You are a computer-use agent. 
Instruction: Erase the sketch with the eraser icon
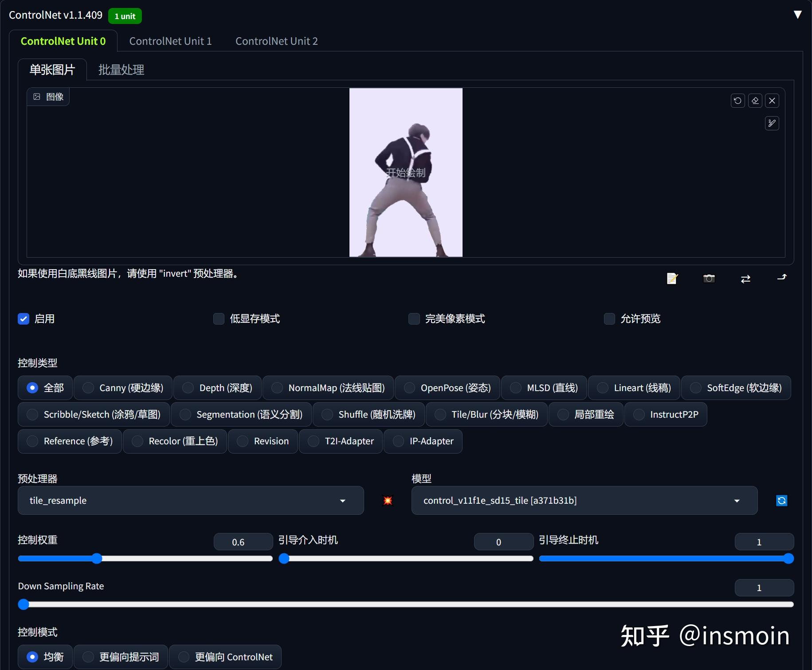(755, 101)
